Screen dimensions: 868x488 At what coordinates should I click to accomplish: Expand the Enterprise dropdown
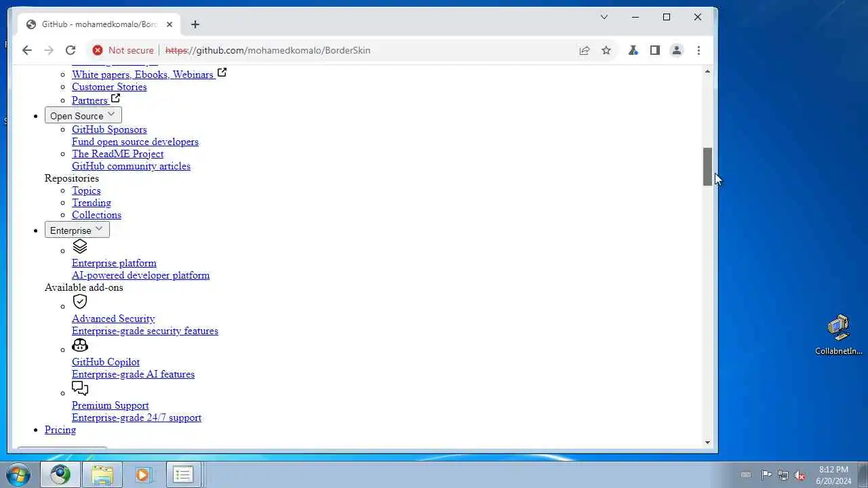(77, 230)
